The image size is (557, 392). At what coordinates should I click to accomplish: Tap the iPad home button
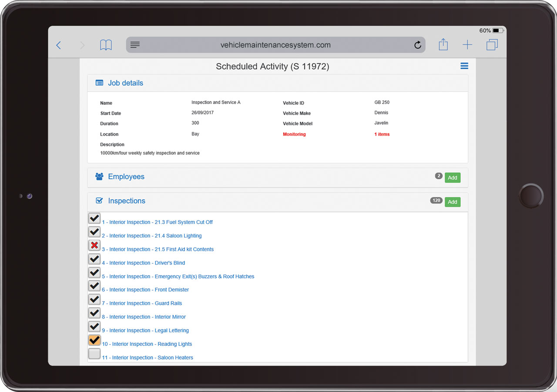(x=531, y=196)
